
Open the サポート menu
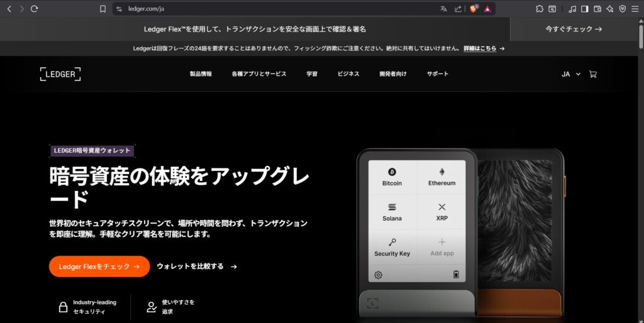(438, 74)
